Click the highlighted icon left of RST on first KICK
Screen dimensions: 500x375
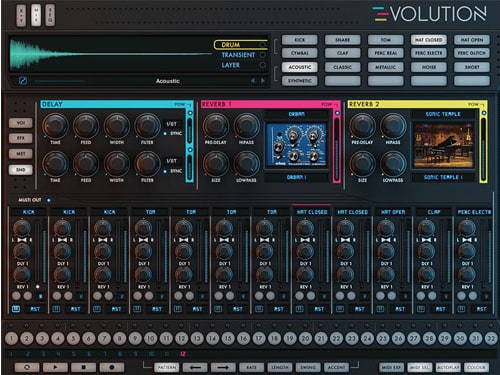point(16,309)
